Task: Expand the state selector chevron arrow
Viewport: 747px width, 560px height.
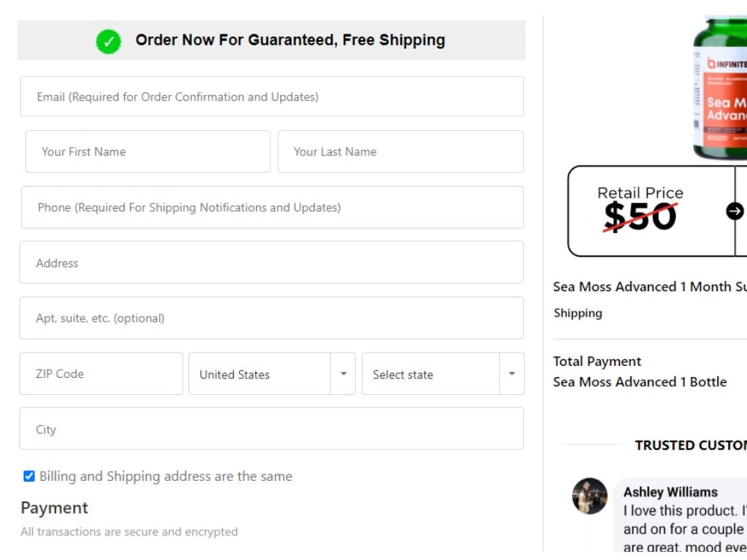Action: (x=511, y=374)
